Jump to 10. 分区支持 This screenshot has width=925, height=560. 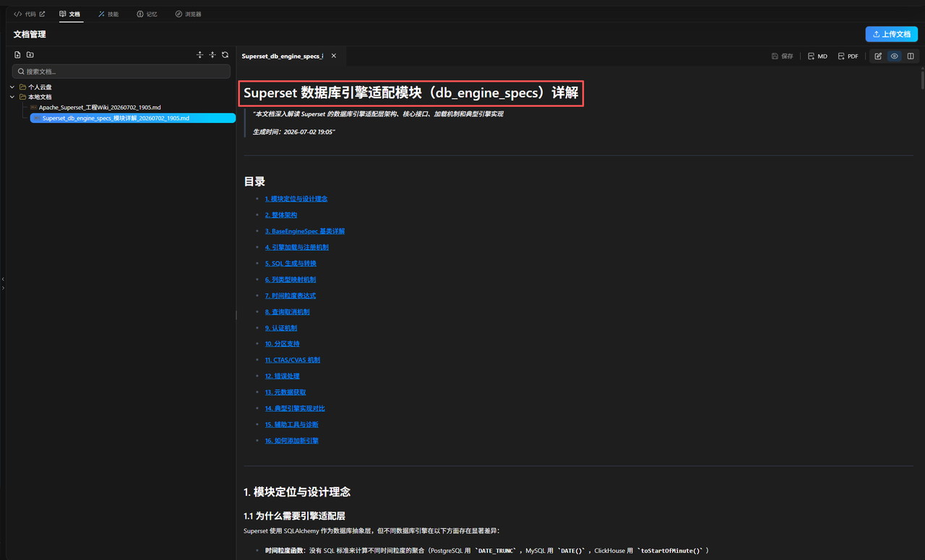point(283,344)
